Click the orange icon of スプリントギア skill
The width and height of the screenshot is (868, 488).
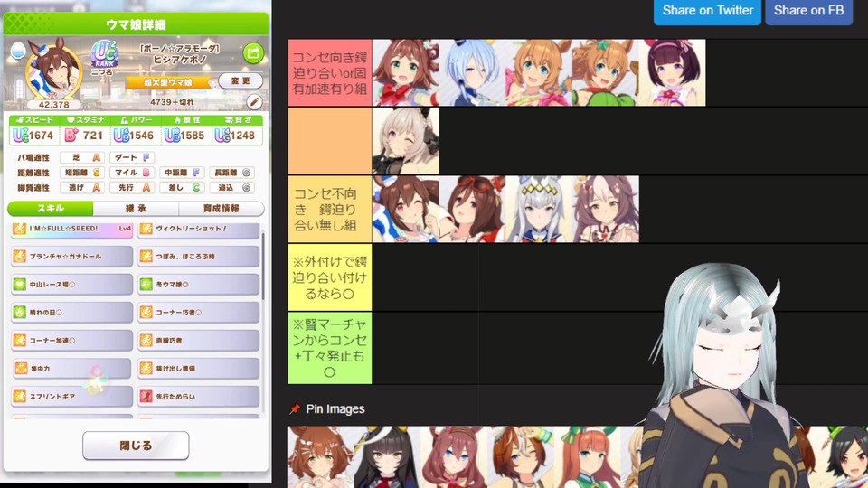(20, 396)
